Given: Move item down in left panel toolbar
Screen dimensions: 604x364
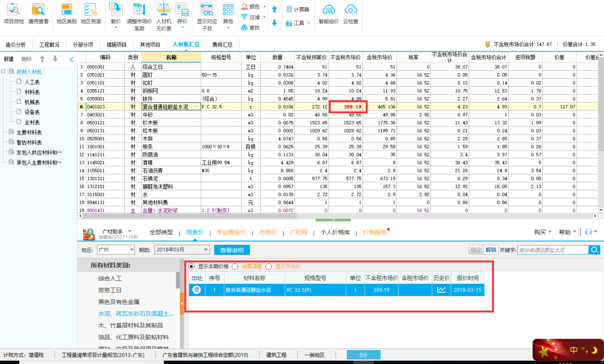Looking at the screenshot, I should point(55,59).
